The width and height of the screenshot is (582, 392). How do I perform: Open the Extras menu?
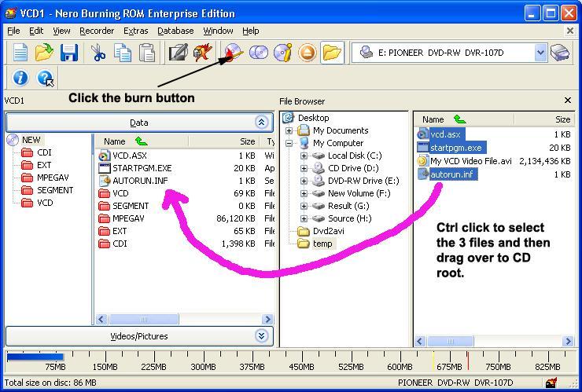tap(135, 31)
